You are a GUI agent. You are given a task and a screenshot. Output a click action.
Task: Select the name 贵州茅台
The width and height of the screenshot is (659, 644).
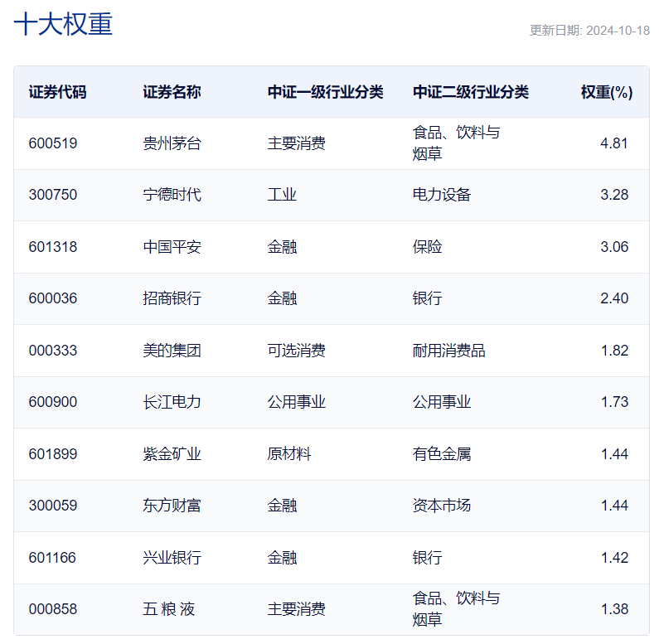(172, 143)
